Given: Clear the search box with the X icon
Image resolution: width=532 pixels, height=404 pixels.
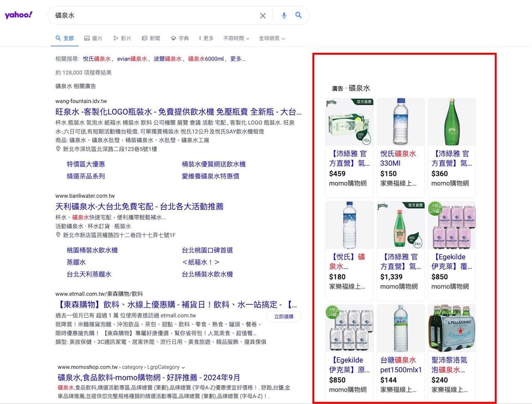Looking at the screenshot, I should tap(263, 15).
